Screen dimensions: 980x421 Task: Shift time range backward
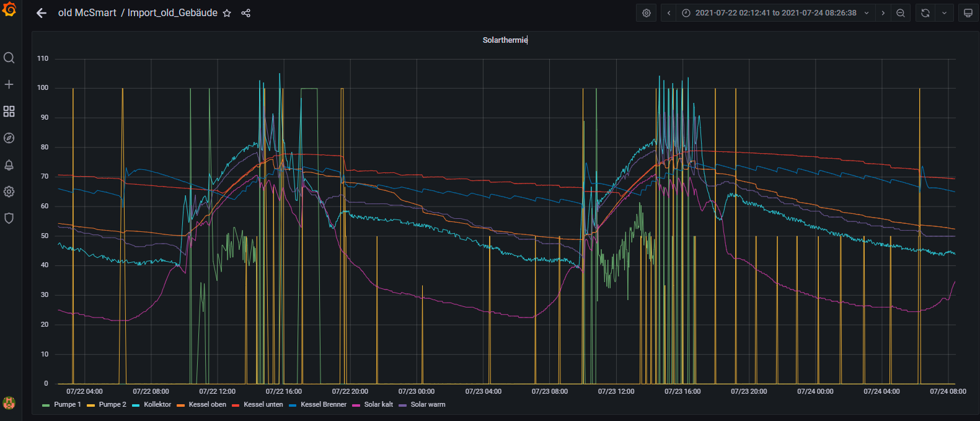669,13
